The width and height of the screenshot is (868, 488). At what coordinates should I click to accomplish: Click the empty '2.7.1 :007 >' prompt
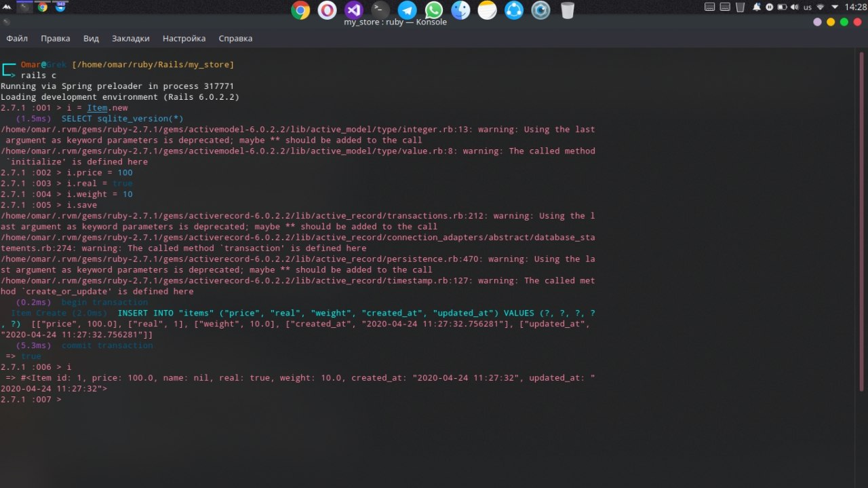coord(31,400)
